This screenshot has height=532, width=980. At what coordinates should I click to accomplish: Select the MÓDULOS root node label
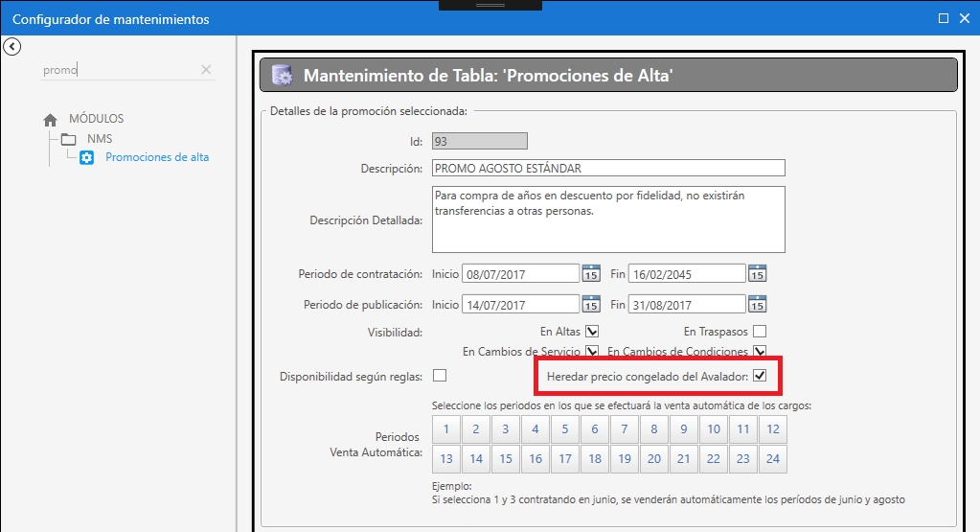[96, 119]
